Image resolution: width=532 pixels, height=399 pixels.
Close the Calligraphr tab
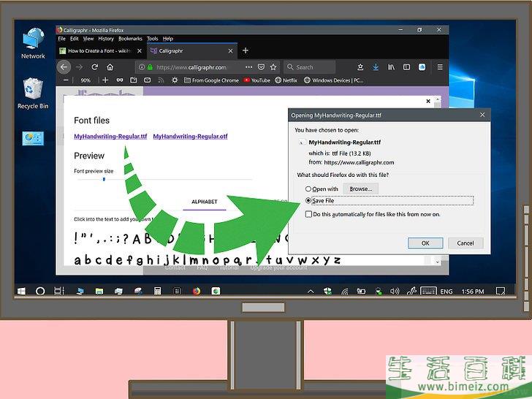pos(230,51)
